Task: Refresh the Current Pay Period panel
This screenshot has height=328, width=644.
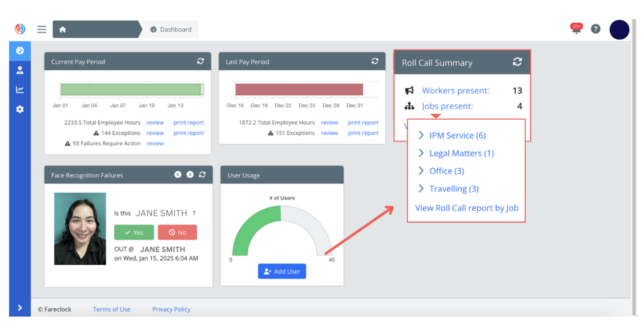Action: pos(200,61)
